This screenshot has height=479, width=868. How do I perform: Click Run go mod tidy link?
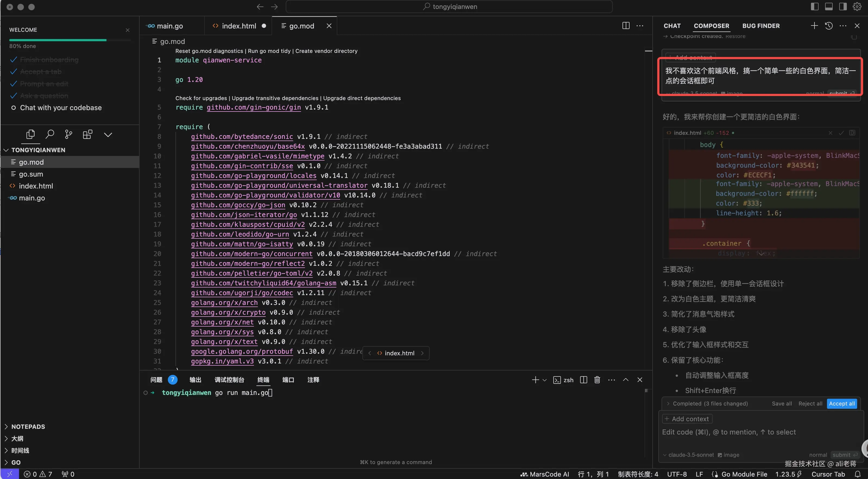click(x=269, y=51)
